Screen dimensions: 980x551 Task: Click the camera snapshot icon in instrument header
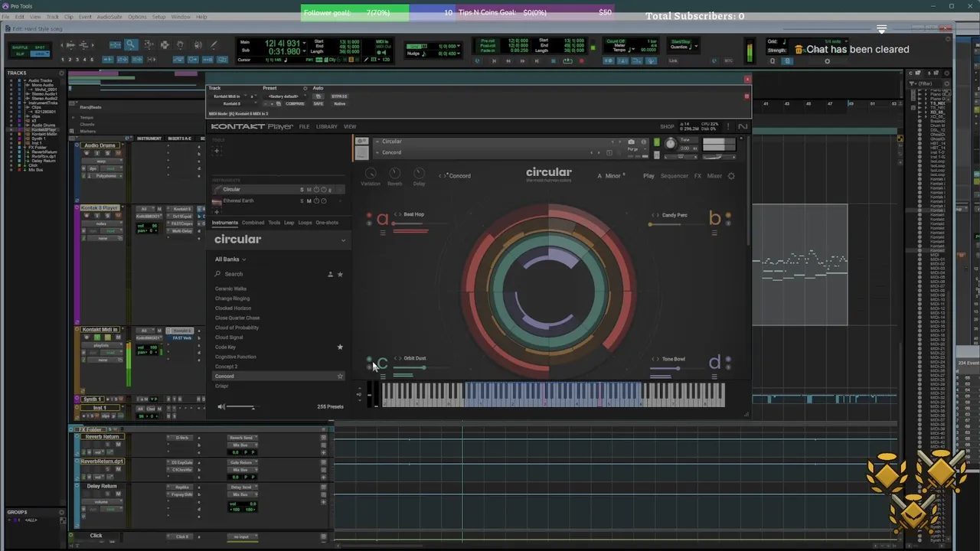pos(631,142)
